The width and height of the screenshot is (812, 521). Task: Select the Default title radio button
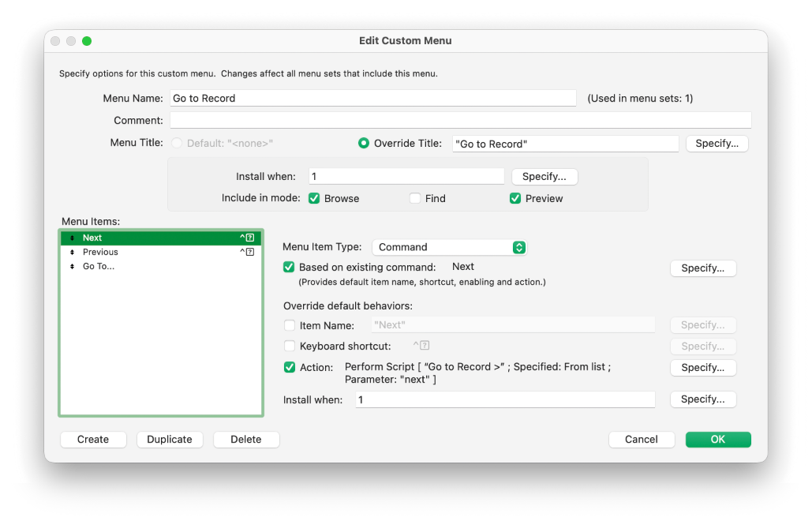pos(176,143)
